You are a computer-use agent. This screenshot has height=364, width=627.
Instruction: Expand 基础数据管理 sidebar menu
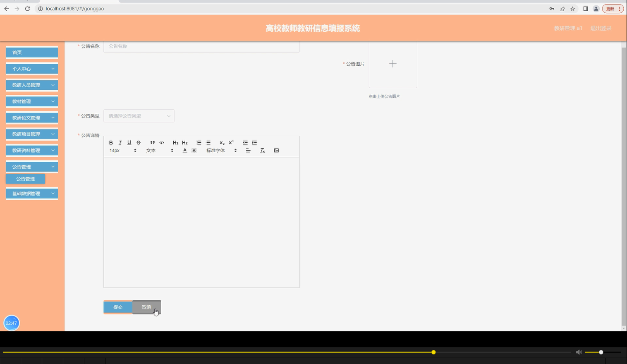32,194
